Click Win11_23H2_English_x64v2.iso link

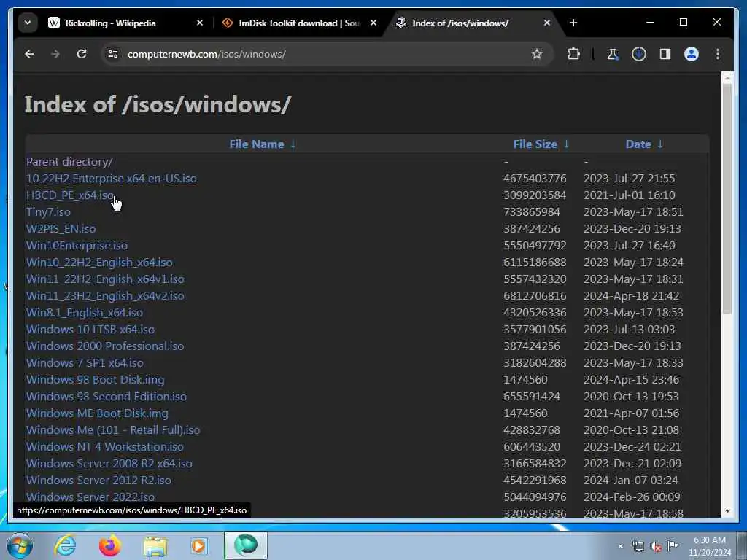pyautogui.click(x=105, y=296)
